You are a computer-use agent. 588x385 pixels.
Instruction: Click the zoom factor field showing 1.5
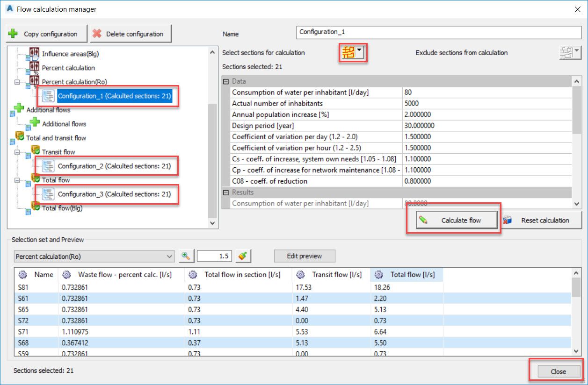point(215,256)
